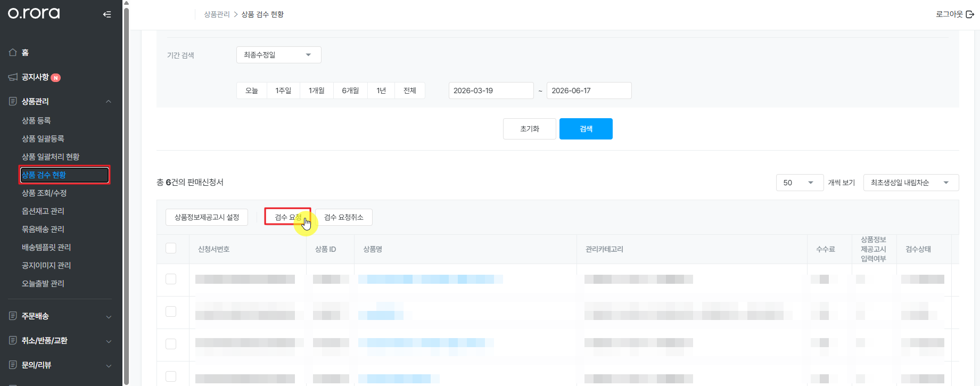The width and height of the screenshot is (980, 386).
Task: Select the 전체 period button
Action: (x=410, y=91)
